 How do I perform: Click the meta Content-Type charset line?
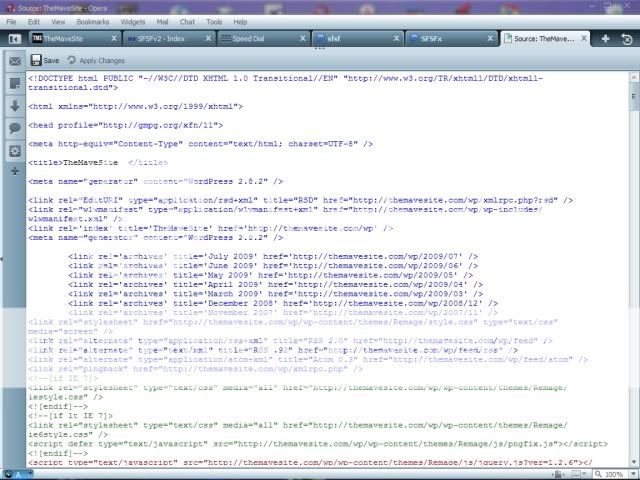(x=200, y=144)
